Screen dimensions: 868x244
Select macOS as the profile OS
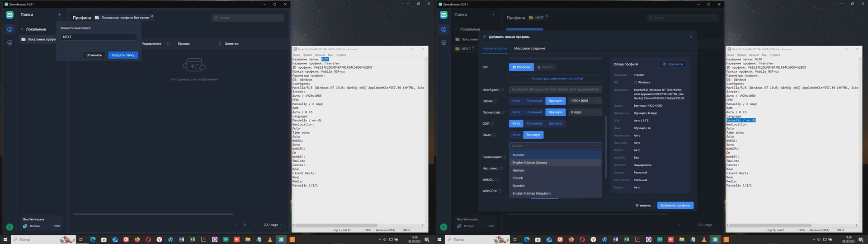(545, 67)
